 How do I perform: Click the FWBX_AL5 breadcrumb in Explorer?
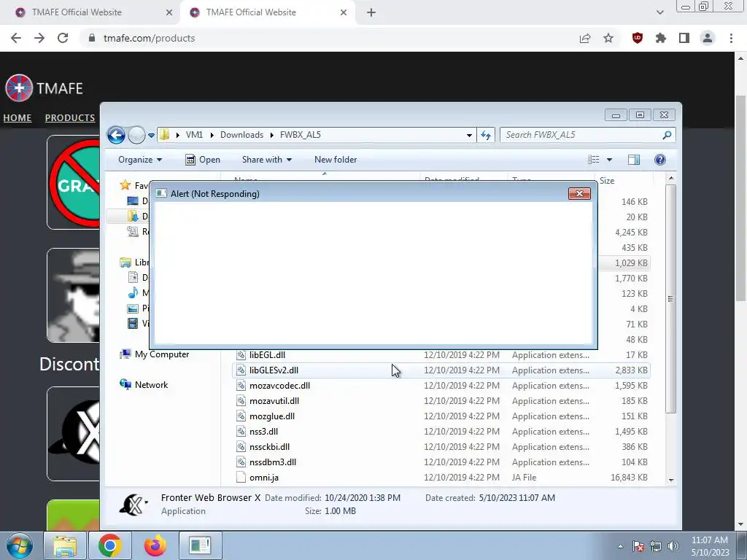click(x=300, y=135)
